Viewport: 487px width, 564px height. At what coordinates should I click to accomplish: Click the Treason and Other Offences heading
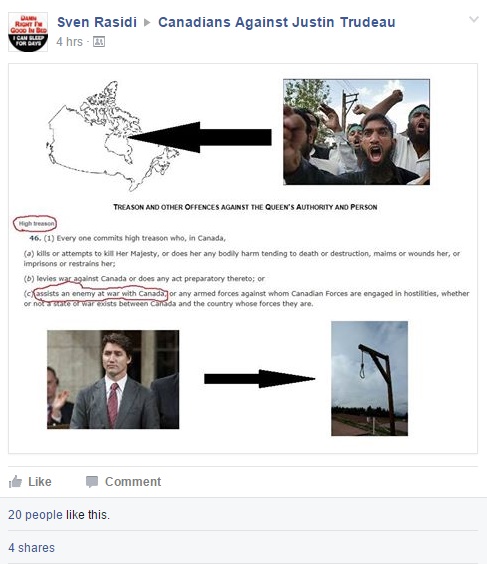pos(245,207)
